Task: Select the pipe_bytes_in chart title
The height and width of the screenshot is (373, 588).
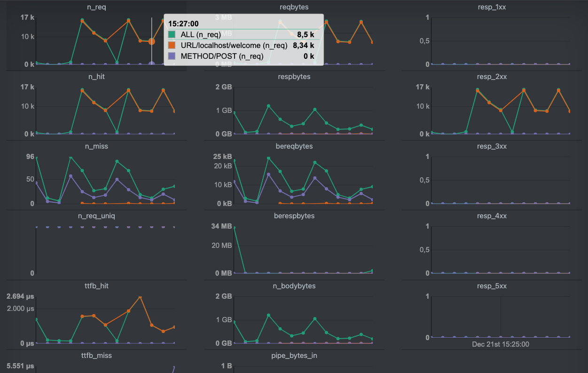Action: tap(294, 355)
